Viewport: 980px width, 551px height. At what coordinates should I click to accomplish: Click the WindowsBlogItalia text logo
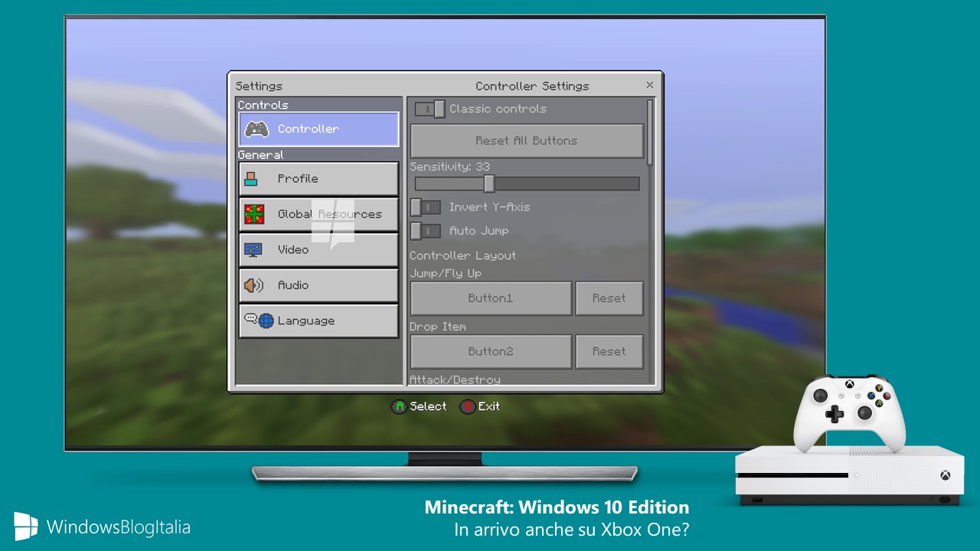point(119,527)
